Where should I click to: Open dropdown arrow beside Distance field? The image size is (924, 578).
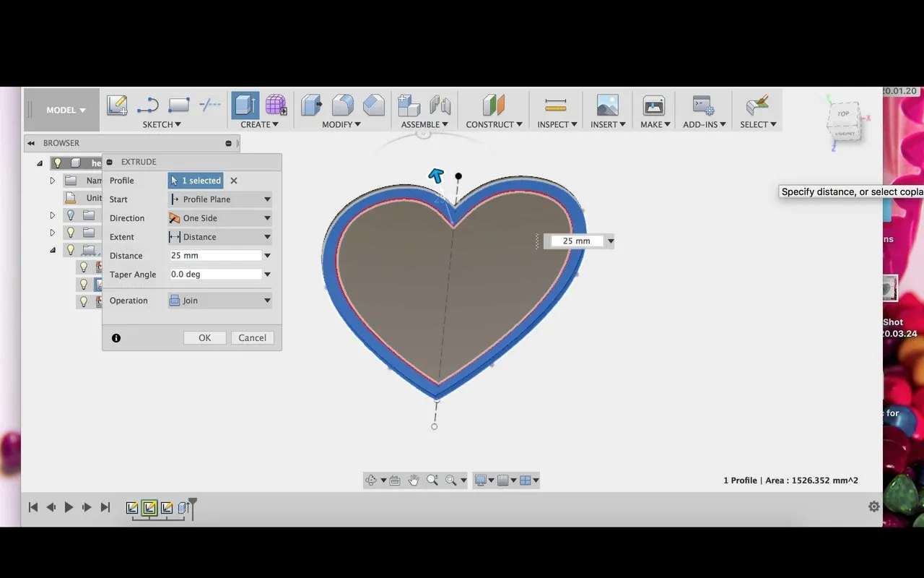point(267,256)
